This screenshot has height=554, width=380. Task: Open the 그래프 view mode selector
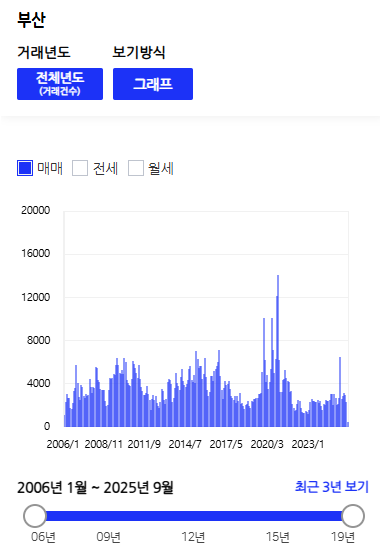[x=153, y=84]
